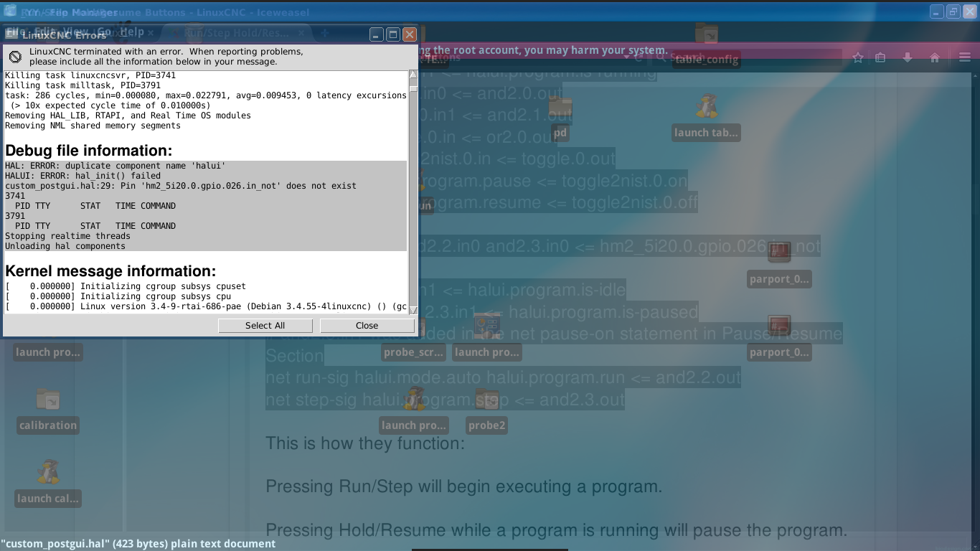
Task: Open the Help menu in File Manager
Action: pyautogui.click(x=132, y=32)
